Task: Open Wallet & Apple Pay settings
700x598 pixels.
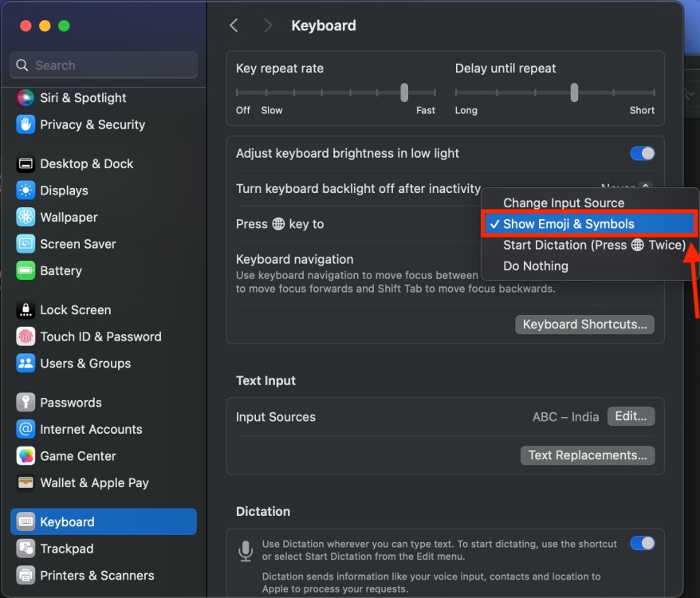Action: tap(91, 483)
